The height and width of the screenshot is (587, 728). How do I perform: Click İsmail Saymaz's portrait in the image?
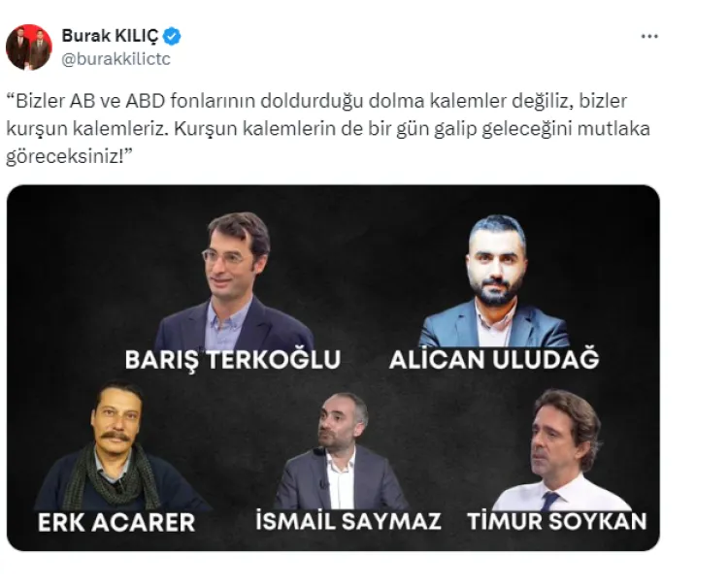(342, 450)
